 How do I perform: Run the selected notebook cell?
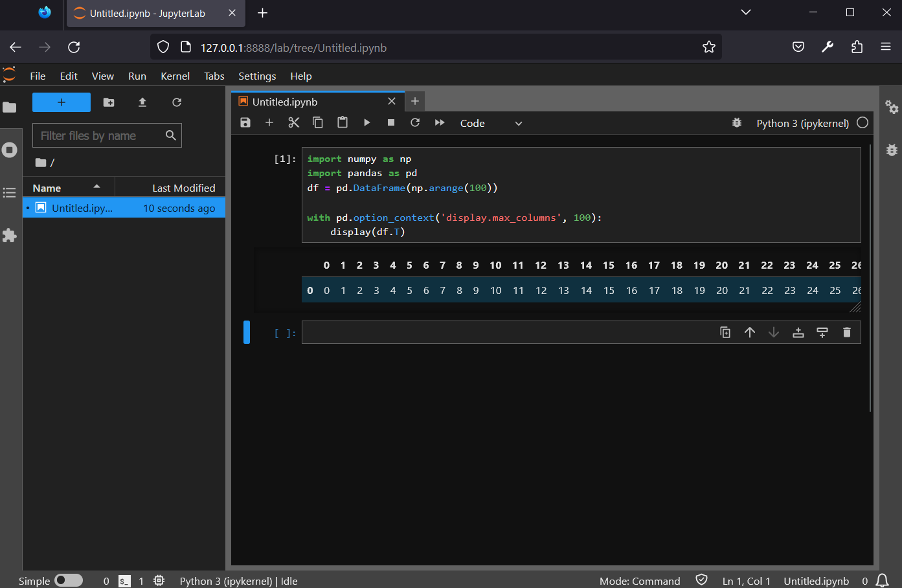point(366,122)
